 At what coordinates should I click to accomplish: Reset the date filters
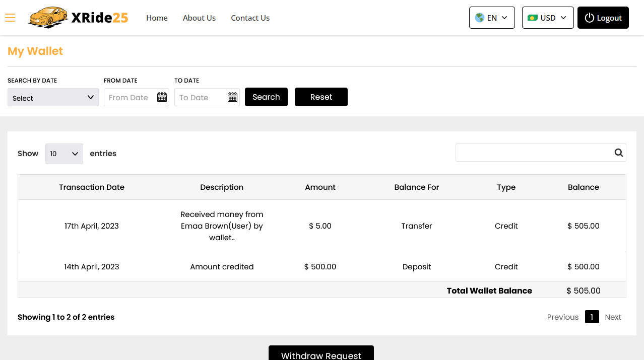pos(321,97)
